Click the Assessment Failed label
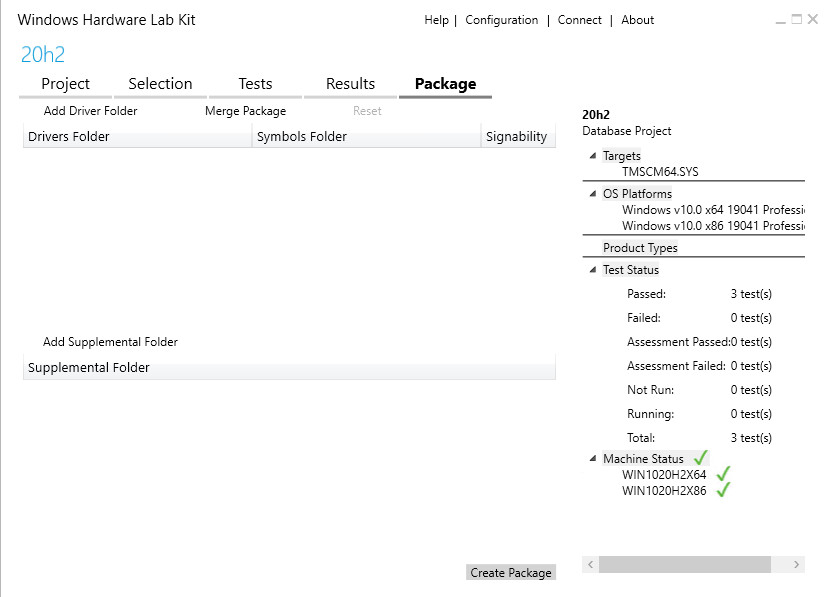Image resolution: width=827 pixels, height=597 pixels. click(676, 366)
